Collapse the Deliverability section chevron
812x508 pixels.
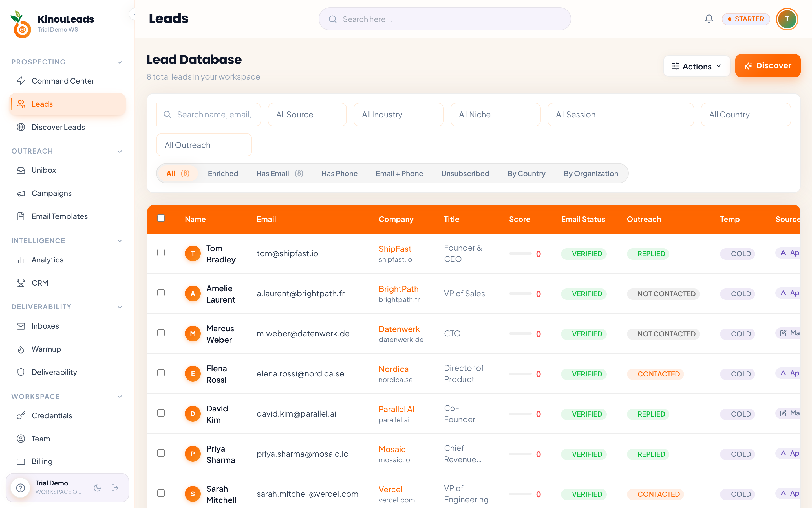[120, 307]
